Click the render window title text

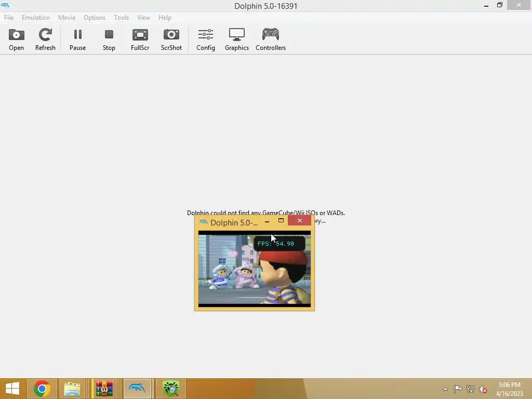[x=234, y=222]
